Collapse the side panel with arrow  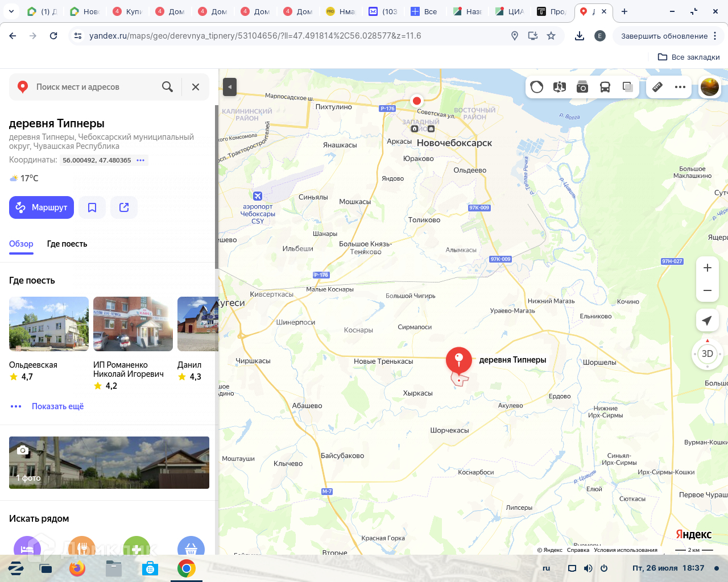pos(229,87)
